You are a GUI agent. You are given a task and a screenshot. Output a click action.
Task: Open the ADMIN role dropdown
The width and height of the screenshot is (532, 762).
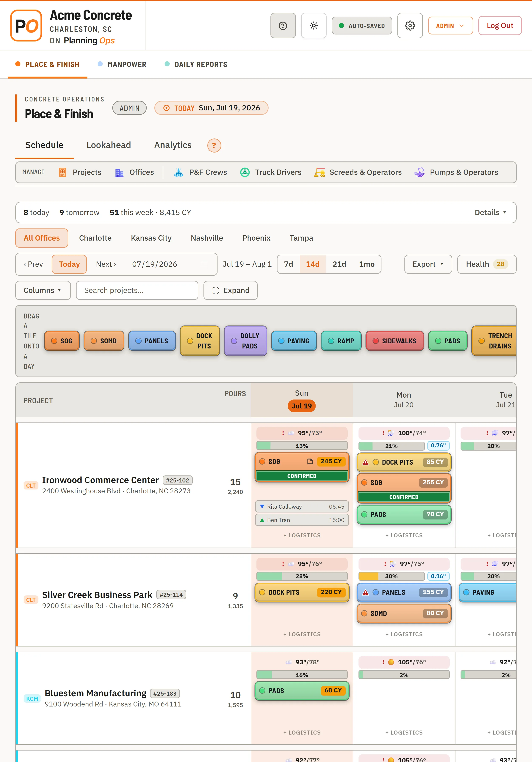(450, 26)
